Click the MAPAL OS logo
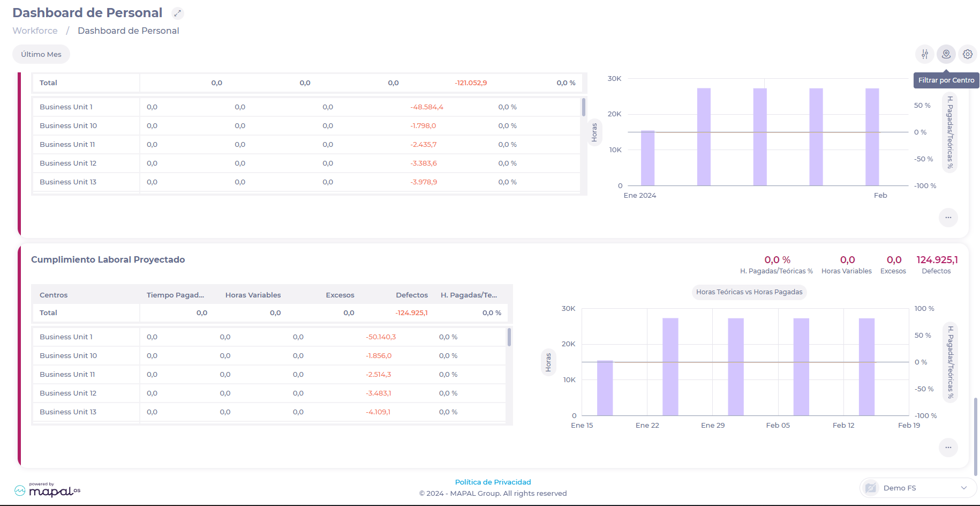The height and width of the screenshot is (506, 980). click(x=48, y=490)
